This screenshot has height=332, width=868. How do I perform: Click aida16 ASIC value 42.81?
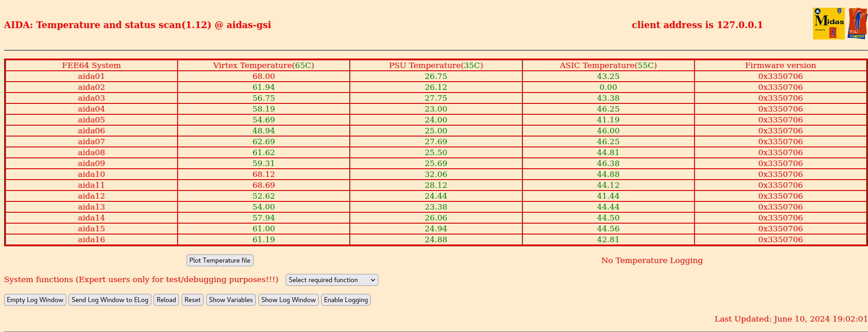(x=608, y=239)
